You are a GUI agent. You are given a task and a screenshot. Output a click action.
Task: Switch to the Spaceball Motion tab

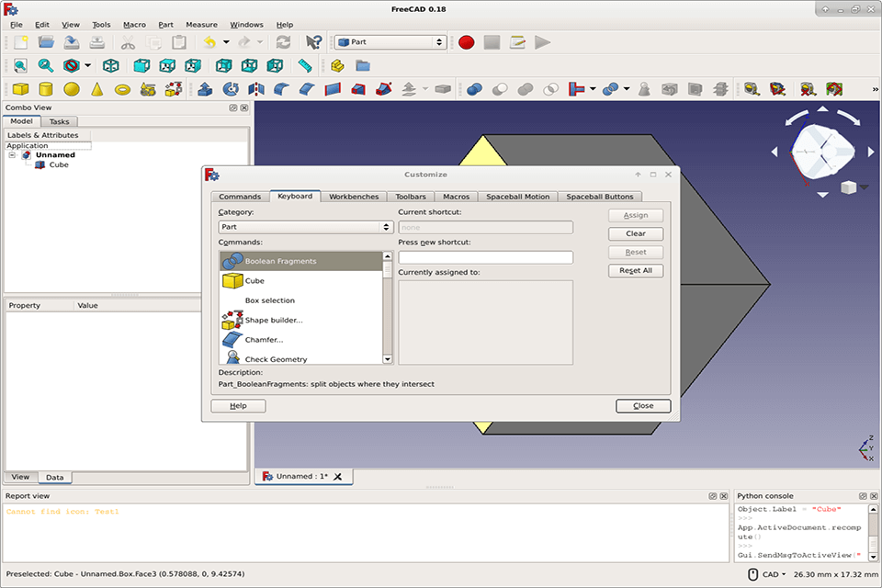tap(518, 197)
